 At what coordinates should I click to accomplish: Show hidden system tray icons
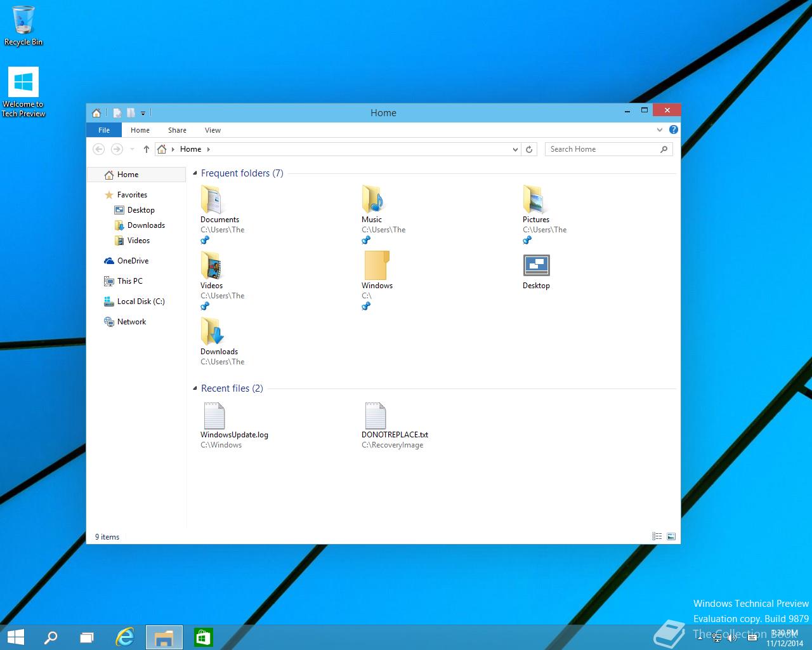[x=700, y=637]
